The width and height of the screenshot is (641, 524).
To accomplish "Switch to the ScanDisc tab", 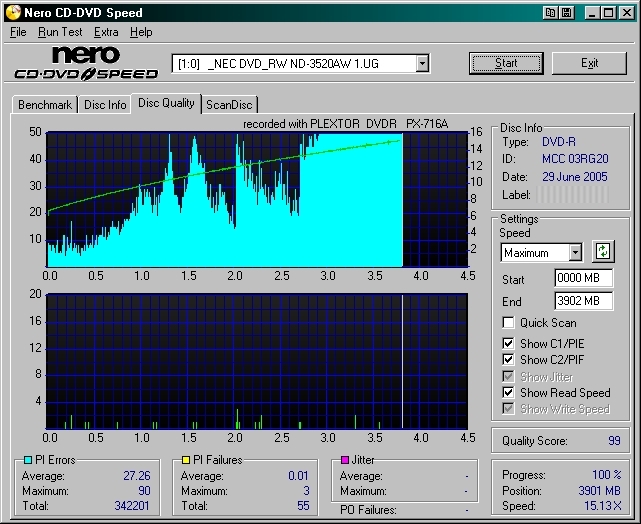I will click(x=229, y=105).
